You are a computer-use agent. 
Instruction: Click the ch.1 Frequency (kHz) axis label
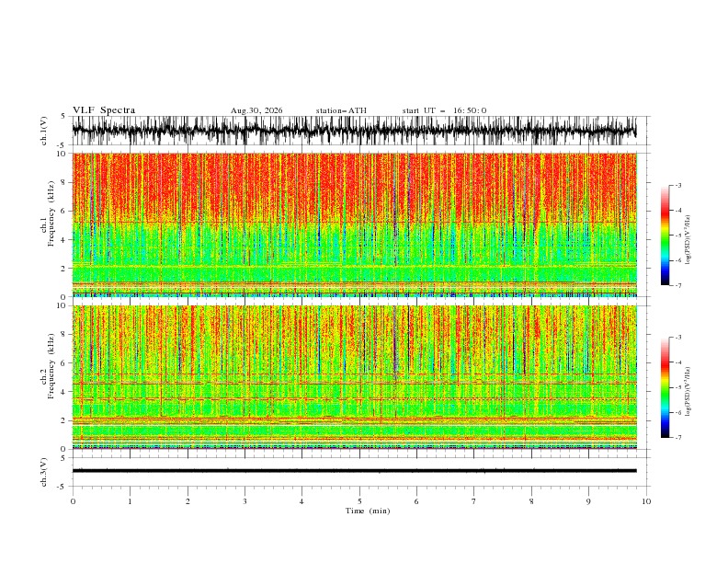point(48,224)
